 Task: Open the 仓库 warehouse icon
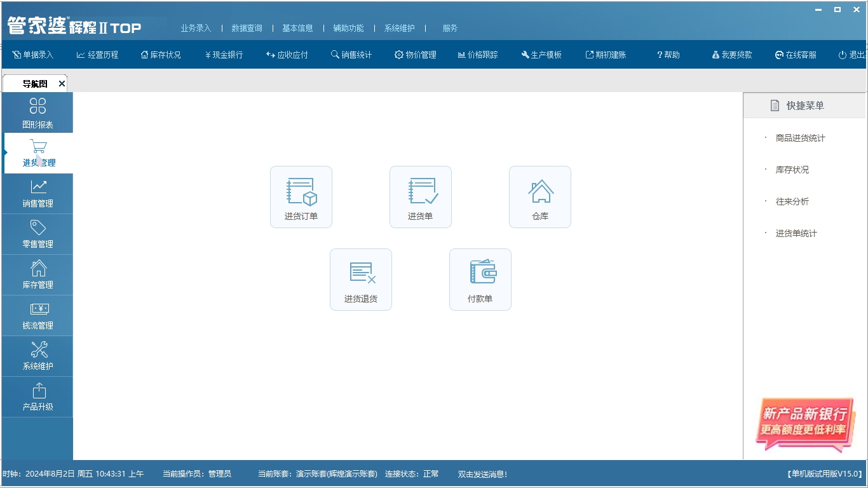point(539,196)
